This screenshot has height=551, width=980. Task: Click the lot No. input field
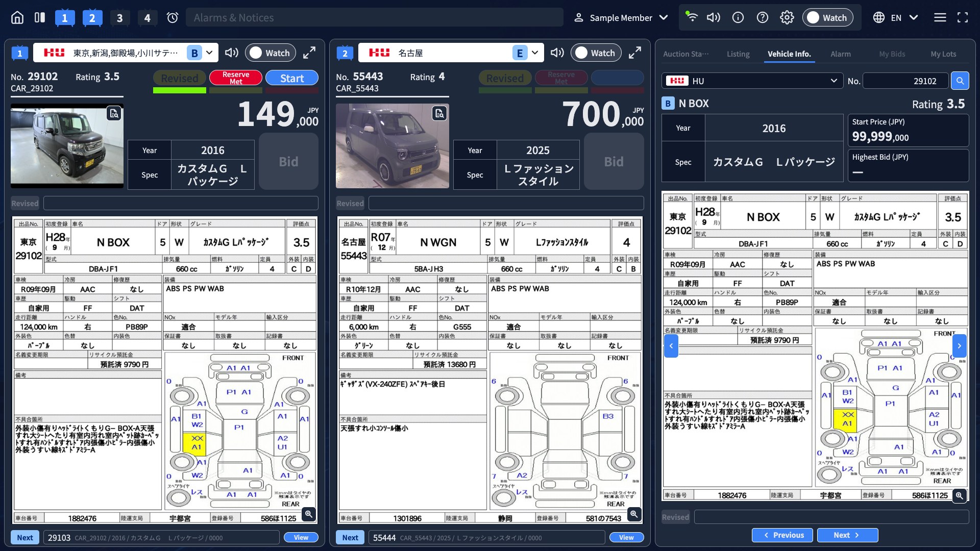click(x=906, y=81)
